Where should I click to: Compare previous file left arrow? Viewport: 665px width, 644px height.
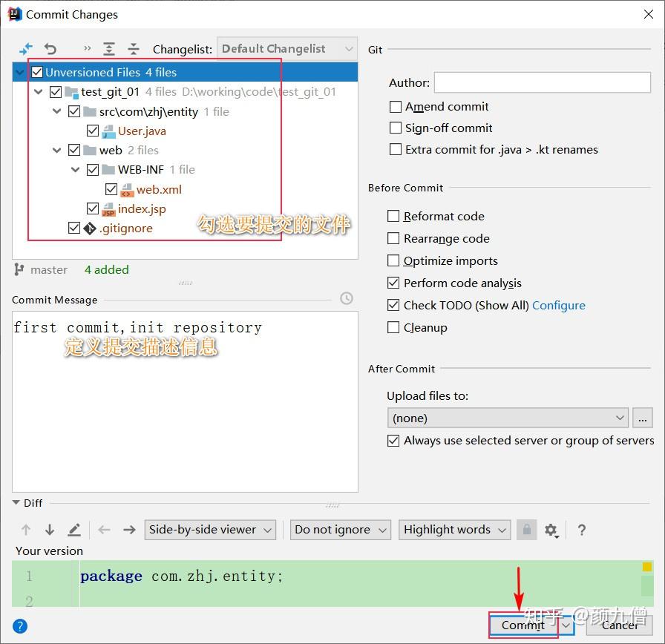coord(104,530)
